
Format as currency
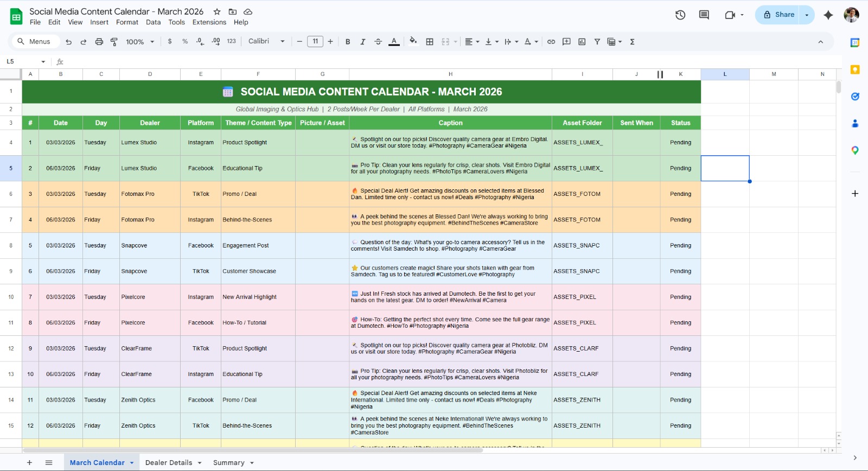[x=170, y=41]
